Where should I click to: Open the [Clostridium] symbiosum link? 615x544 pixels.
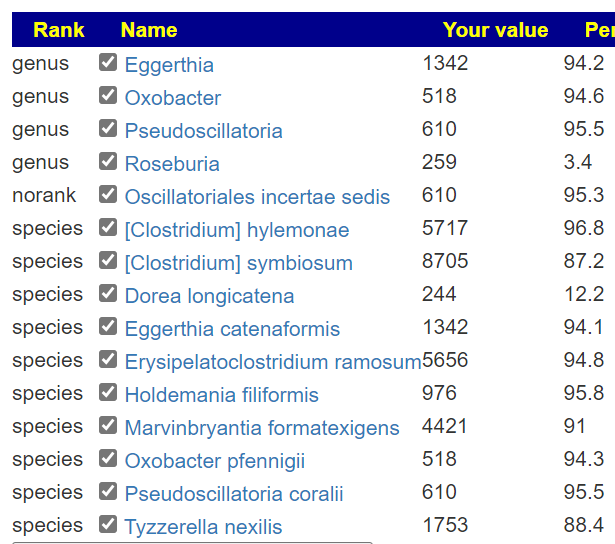click(x=238, y=263)
